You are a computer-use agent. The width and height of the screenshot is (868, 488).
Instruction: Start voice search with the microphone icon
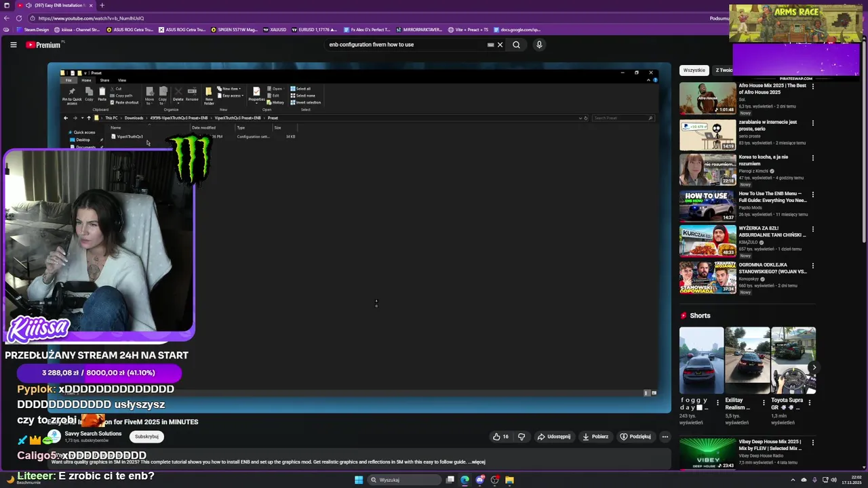point(539,45)
